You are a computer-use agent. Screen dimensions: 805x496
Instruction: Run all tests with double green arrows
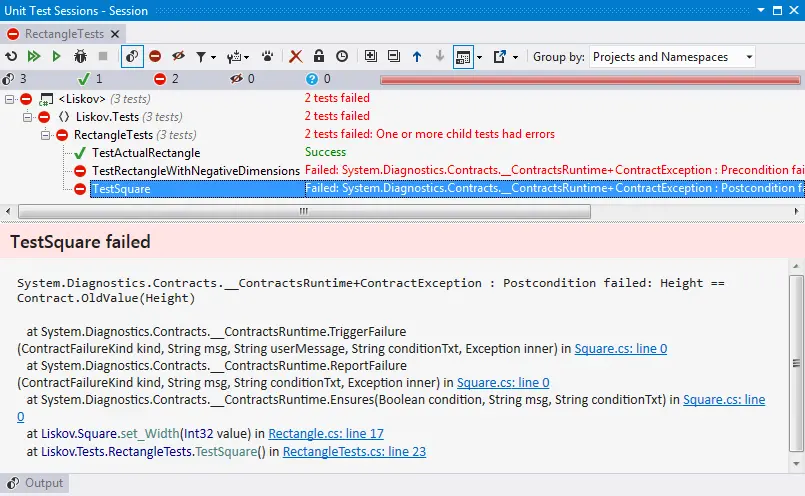click(34, 56)
